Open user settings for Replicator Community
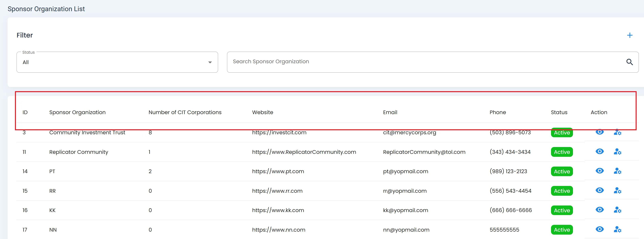Image resolution: width=644 pixels, height=239 pixels. pos(617,152)
